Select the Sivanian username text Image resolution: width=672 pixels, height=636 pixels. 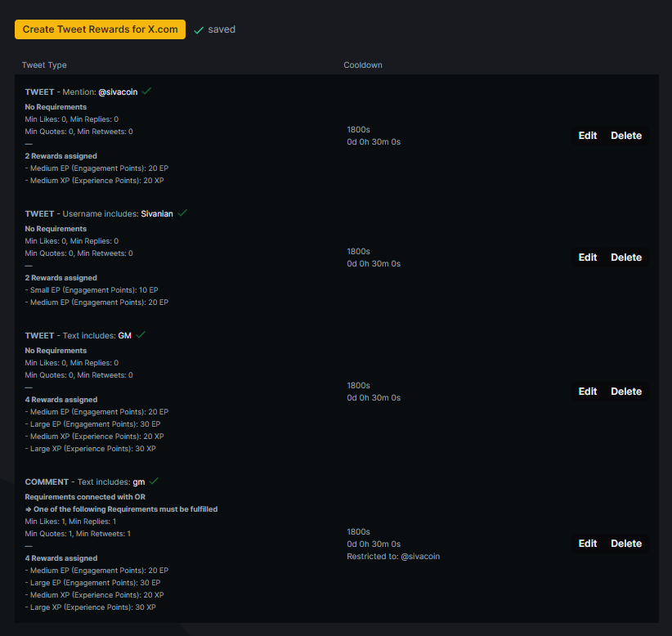pos(157,214)
